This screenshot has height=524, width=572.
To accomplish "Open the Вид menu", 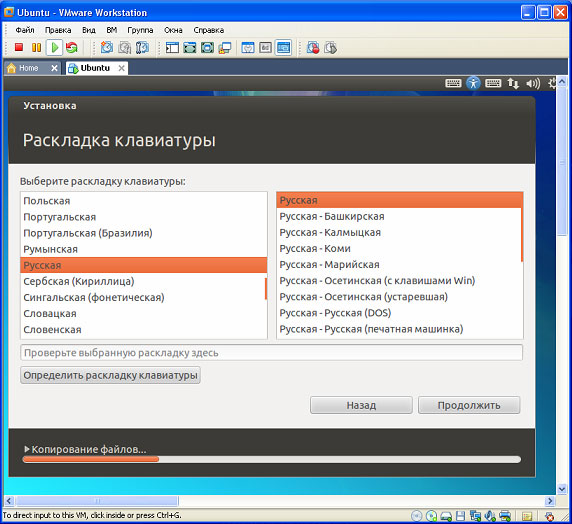I will pyautogui.click(x=89, y=30).
